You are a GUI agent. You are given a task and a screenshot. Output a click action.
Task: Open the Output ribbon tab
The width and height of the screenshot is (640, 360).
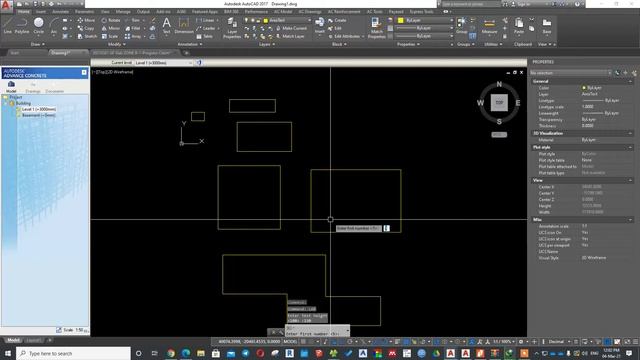point(143,11)
